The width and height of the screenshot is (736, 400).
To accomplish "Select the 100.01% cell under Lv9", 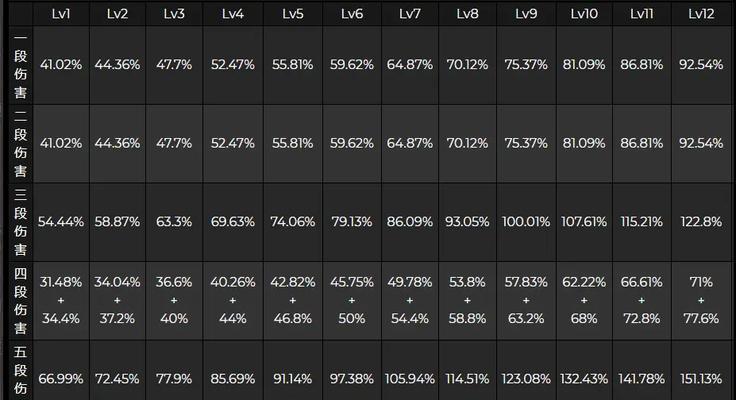I will click(525, 221).
